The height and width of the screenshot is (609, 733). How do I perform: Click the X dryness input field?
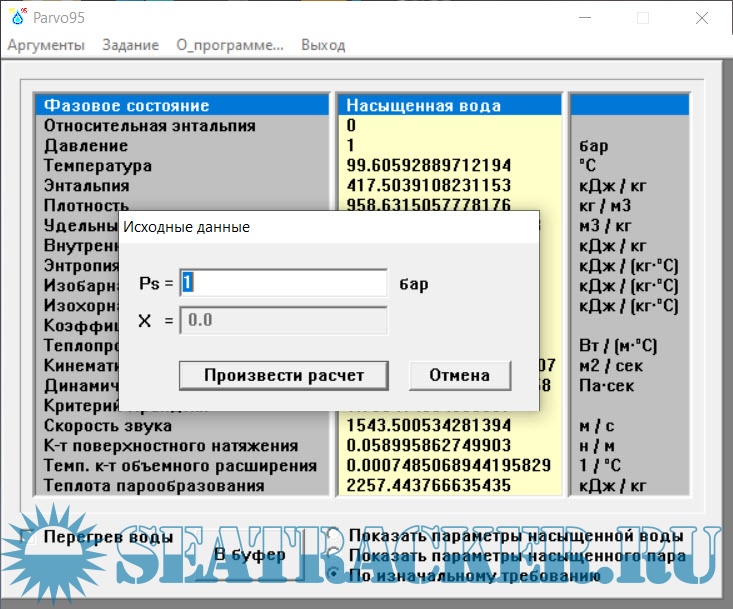(283, 320)
